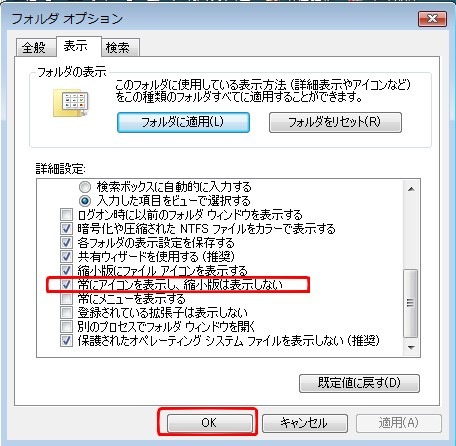Confirm with the OK button
Image resolution: width=456 pixels, height=446 pixels.
(x=210, y=423)
